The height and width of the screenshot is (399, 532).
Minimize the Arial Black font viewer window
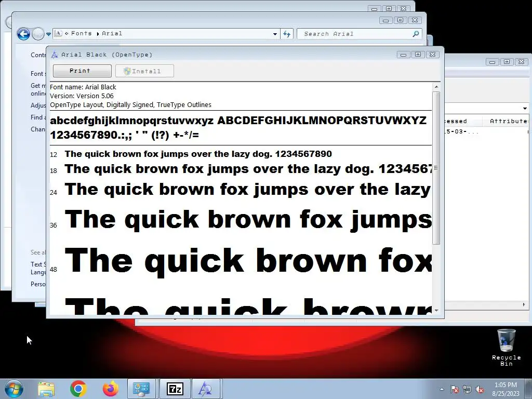(x=403, y=55)
